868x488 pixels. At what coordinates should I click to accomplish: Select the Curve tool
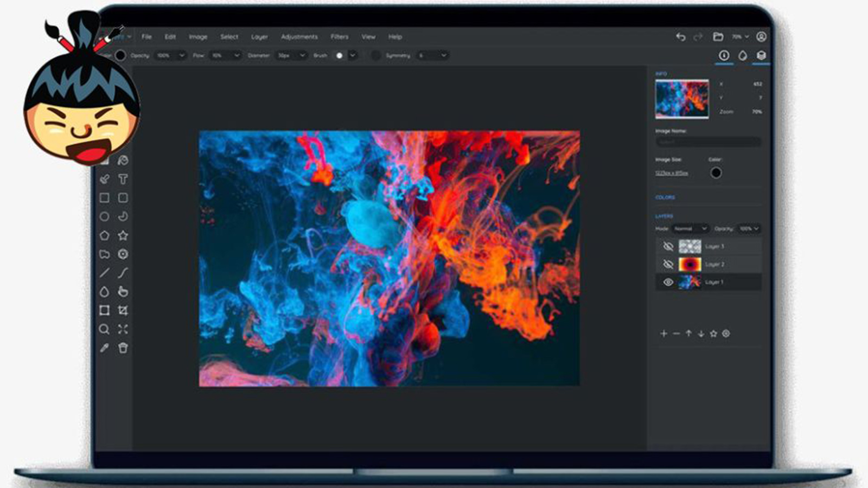pos(123,273)
